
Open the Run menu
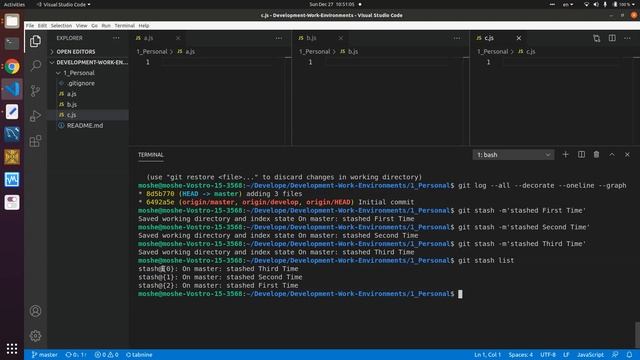coord(106,25)
